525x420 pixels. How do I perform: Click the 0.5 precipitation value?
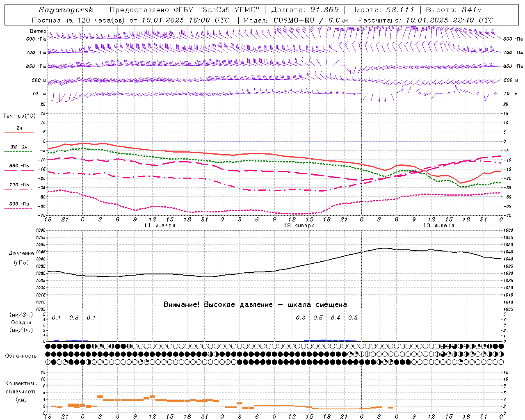(318, 318)
